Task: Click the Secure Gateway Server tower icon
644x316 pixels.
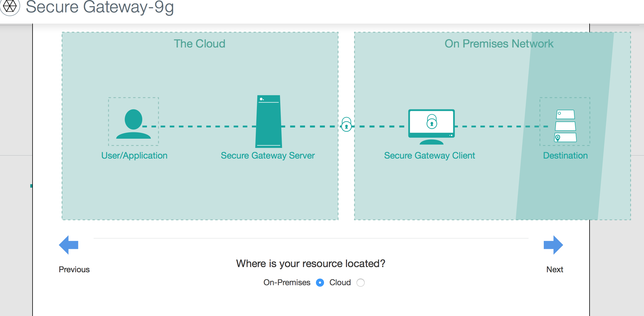Action: point(268,121)
